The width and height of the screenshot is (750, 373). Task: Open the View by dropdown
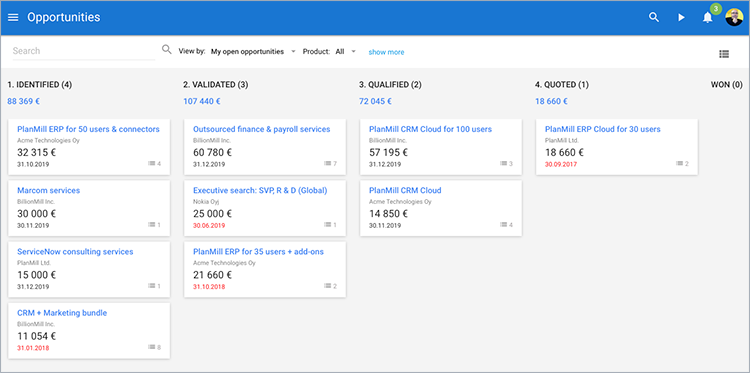(x=254, y=52)
